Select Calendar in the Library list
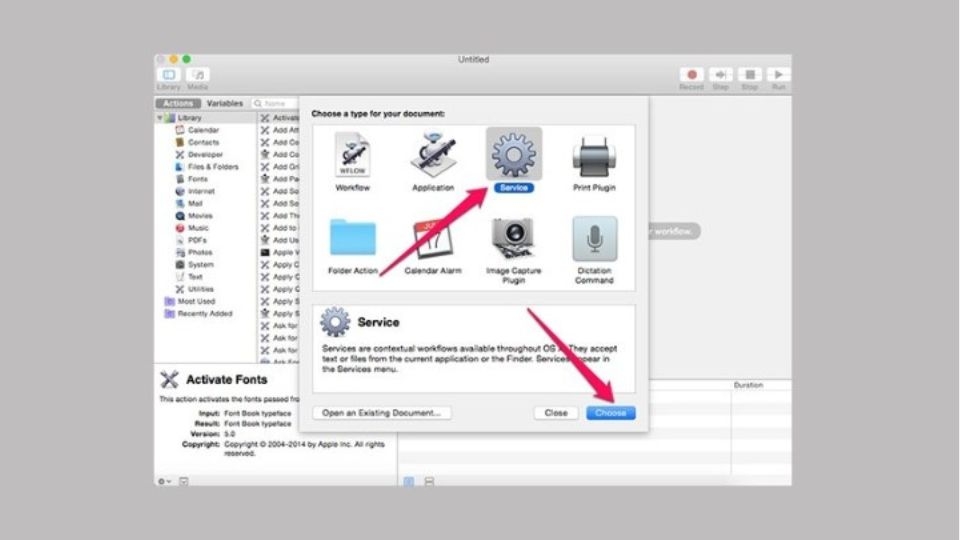Image resolution: width=960 pixels, height=540 pixels. click(x=203, y=130)
